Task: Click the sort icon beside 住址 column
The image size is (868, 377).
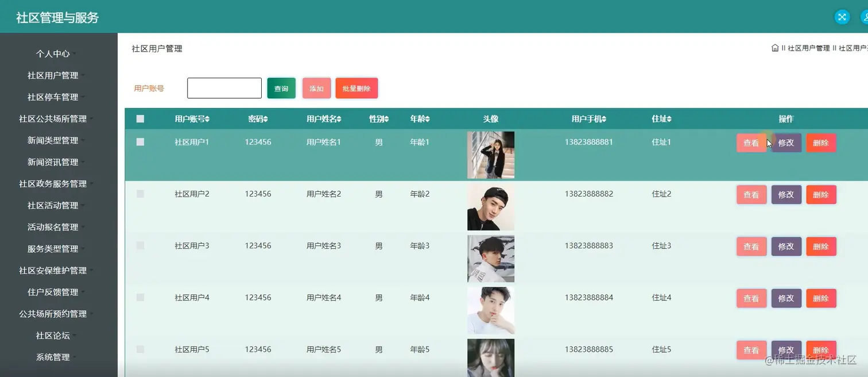Action: pyautogui.click(x=671, y=118)
